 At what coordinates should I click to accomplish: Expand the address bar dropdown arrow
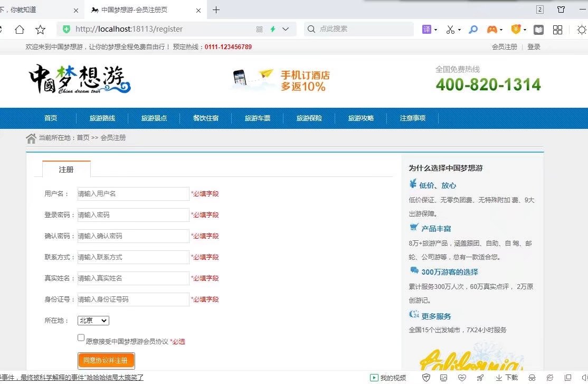(x=285, y=29)
